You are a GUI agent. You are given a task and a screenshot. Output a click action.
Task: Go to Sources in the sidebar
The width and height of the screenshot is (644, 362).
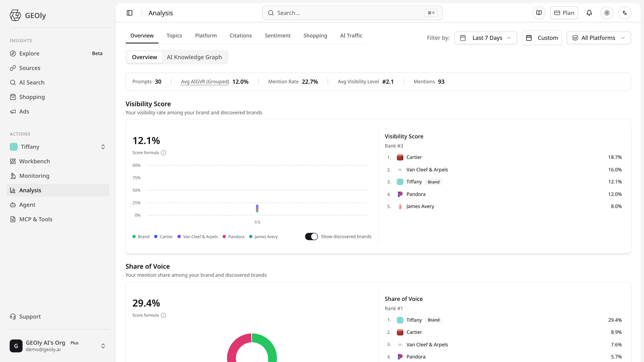(58, 68)
